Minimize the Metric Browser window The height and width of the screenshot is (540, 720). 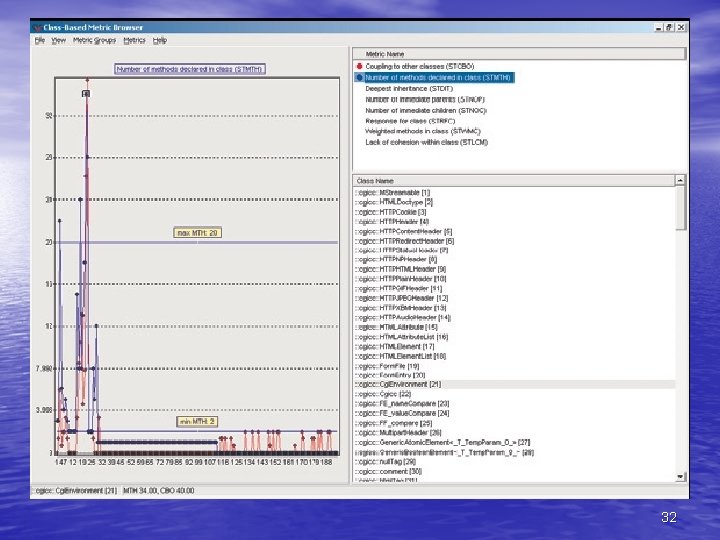point(658,28)
